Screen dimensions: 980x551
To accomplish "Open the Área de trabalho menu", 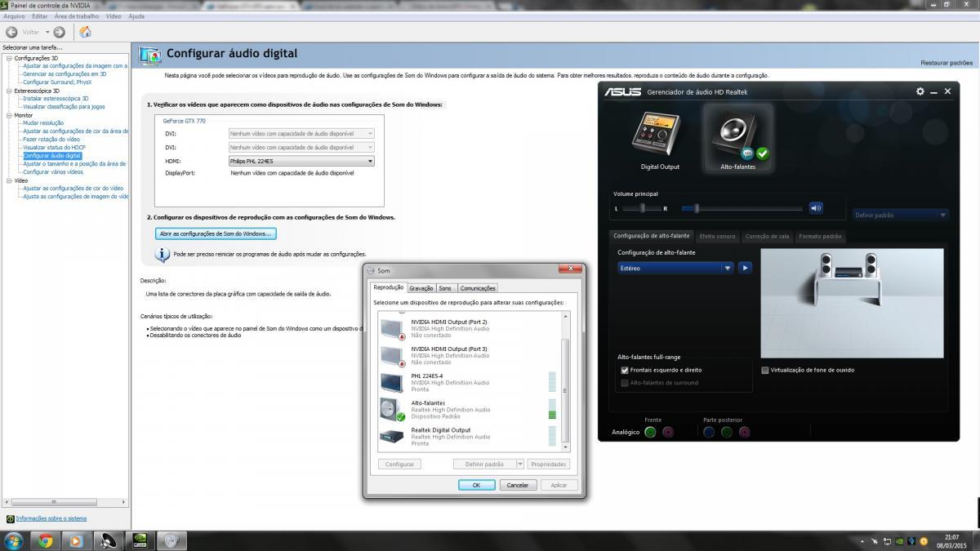I will click(77, 16).
